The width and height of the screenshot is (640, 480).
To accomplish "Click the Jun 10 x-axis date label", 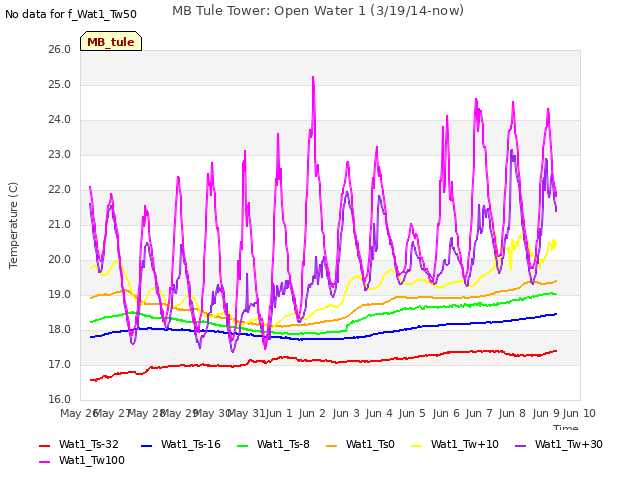I will [579, 413].
